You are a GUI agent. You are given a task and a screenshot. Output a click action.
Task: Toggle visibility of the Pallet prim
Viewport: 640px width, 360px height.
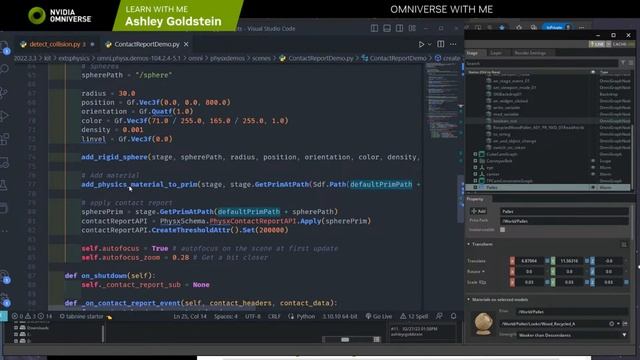click(593, 187)
